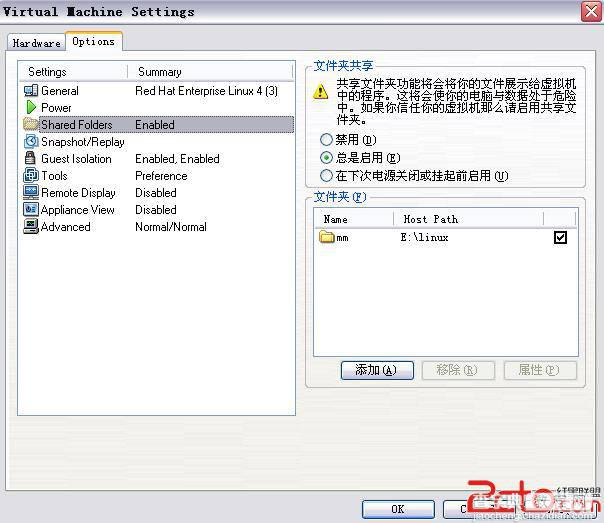This screenshot has height=523, width=604.
Task: Click the Summary column header
Action: pos(210,72)
